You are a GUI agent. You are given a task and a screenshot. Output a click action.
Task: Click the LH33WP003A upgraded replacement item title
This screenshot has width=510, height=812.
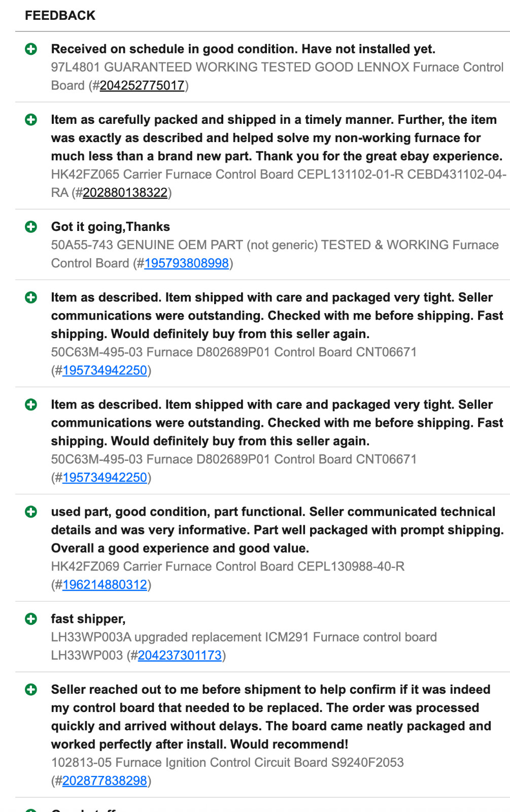point(244,646)
